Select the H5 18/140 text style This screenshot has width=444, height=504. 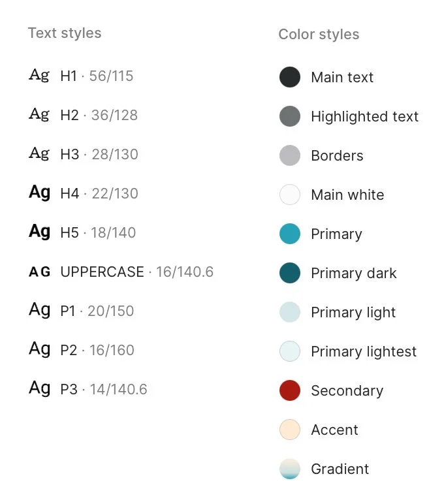(x=82, y=232)
